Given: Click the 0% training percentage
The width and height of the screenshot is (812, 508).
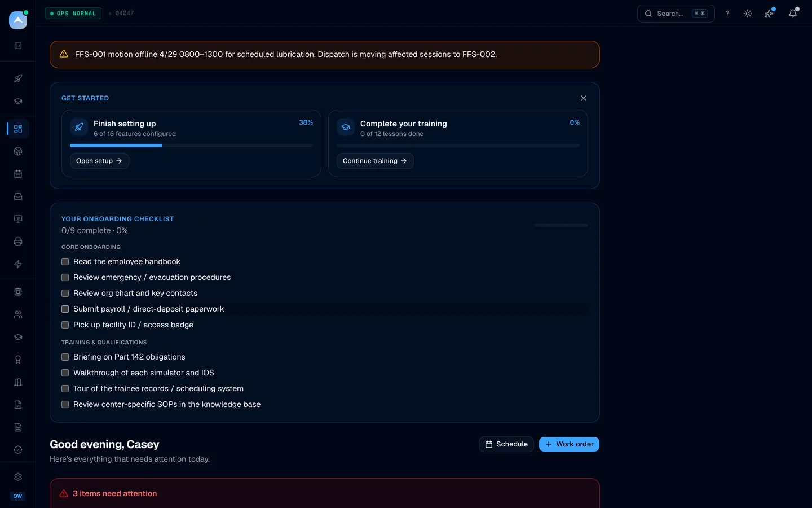Looking at the screenshot, I should pyautogui.click(x=575, y=122).
